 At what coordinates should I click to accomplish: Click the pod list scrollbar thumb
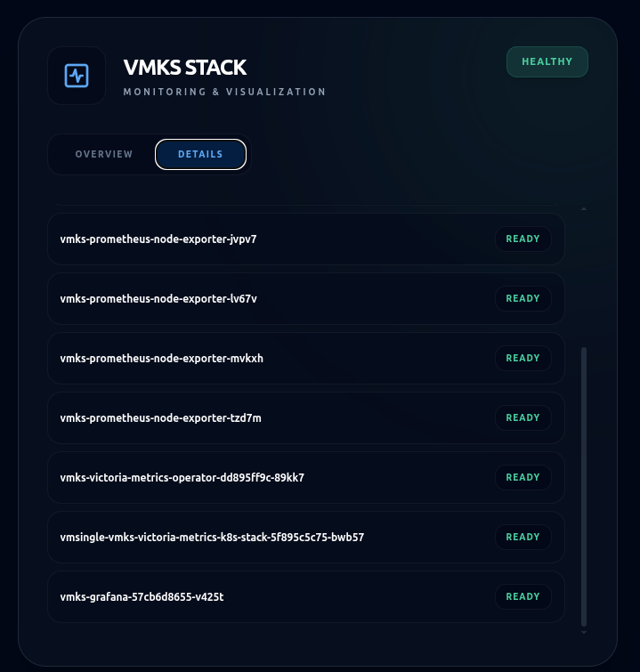583,487
